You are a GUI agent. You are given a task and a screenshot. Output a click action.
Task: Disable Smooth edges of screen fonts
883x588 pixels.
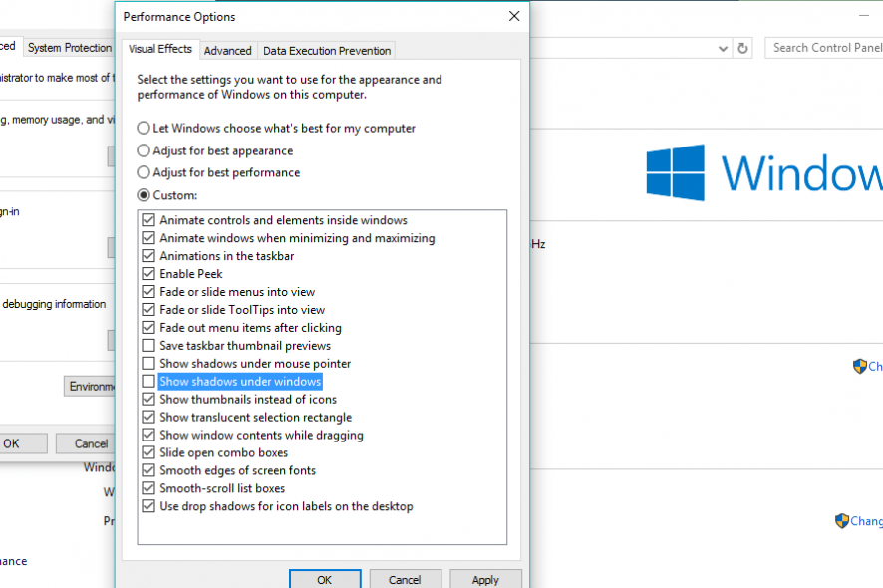pyautogui.click(x=148, y=470)
